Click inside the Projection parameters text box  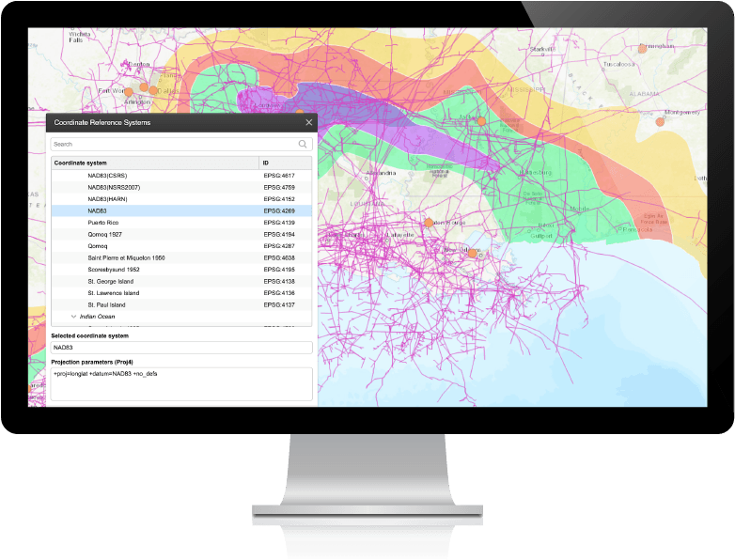point(180,383)
